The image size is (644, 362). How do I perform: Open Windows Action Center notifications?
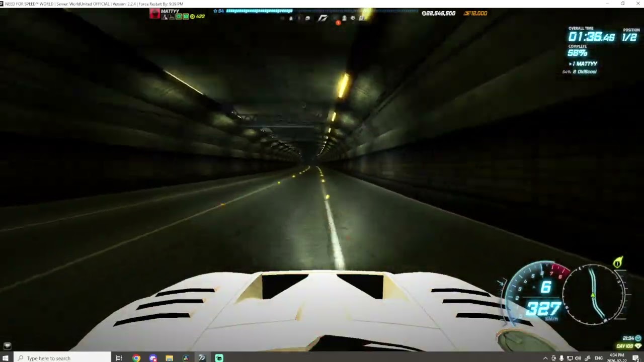click(x=636, y=358)
